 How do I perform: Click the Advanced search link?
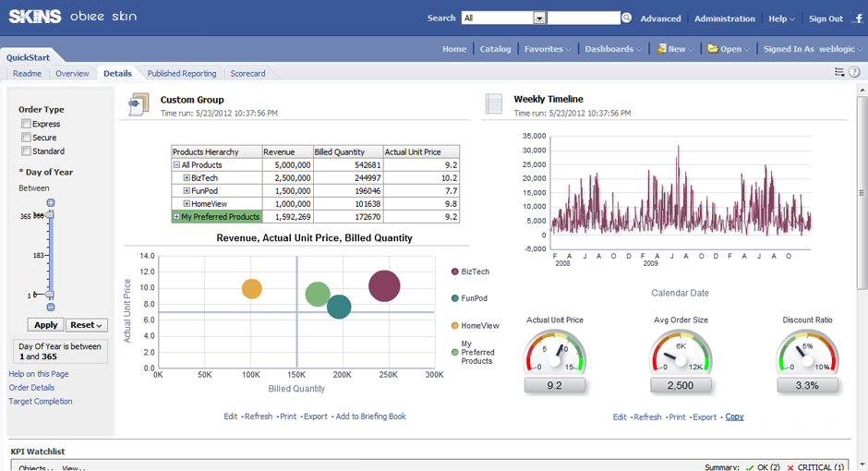pyautogui.click(x=660, y=18)
